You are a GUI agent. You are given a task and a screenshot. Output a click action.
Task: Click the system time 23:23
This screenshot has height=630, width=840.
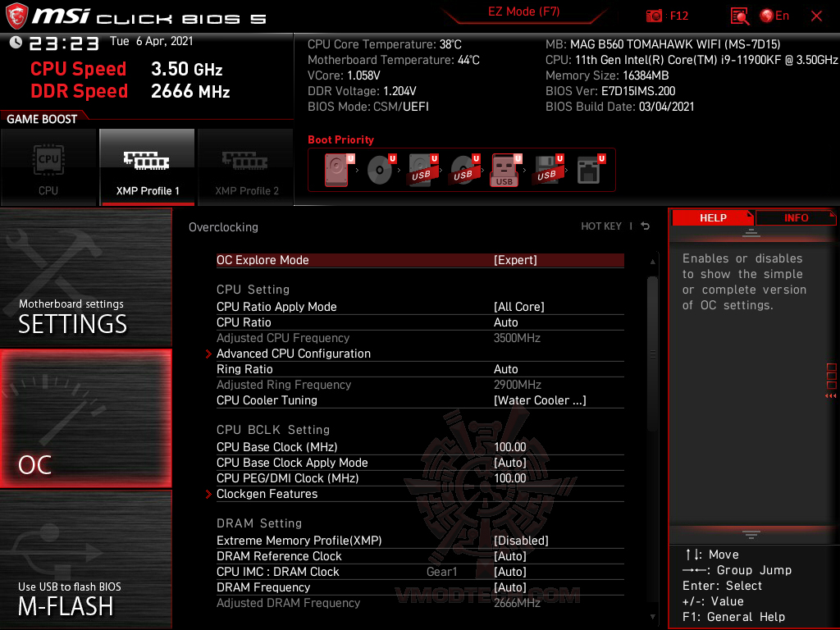pyautogui.click(x=64, y=43)
